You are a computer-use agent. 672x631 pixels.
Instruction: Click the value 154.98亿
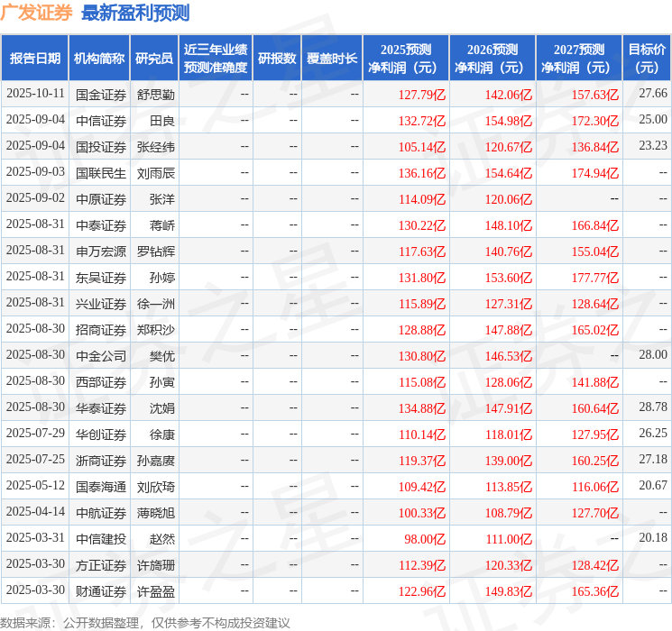(x=509, y=121)
